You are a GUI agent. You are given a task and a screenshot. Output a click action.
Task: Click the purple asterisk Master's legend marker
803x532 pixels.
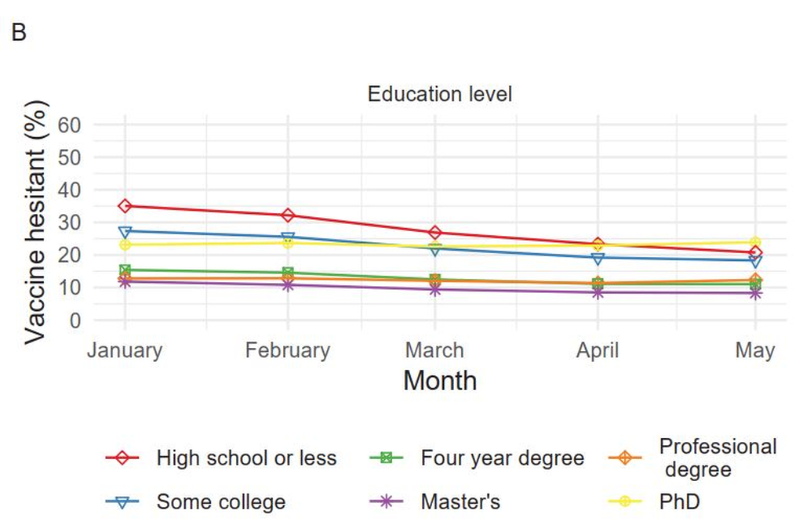(x=385, y=501)
